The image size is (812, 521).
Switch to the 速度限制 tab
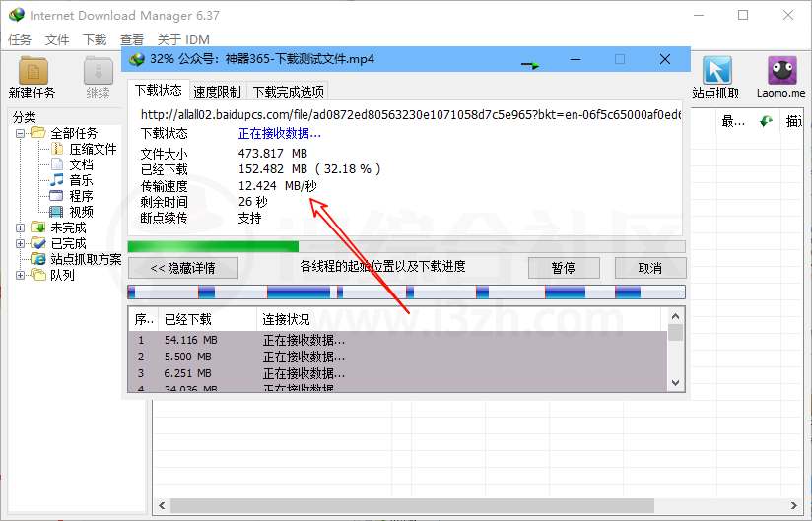[x=217, y=92]
